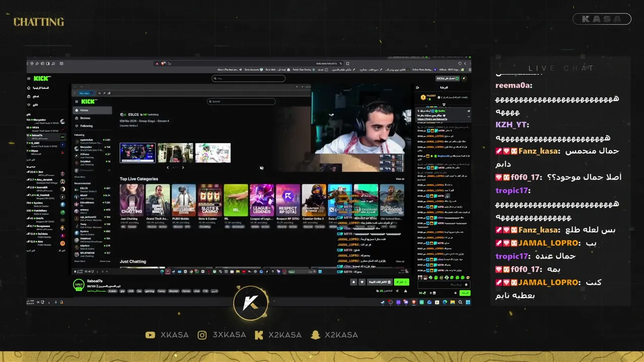Click the ilaboal7a streamer avatar
644x362 pixels.
[x=79, y=285]
